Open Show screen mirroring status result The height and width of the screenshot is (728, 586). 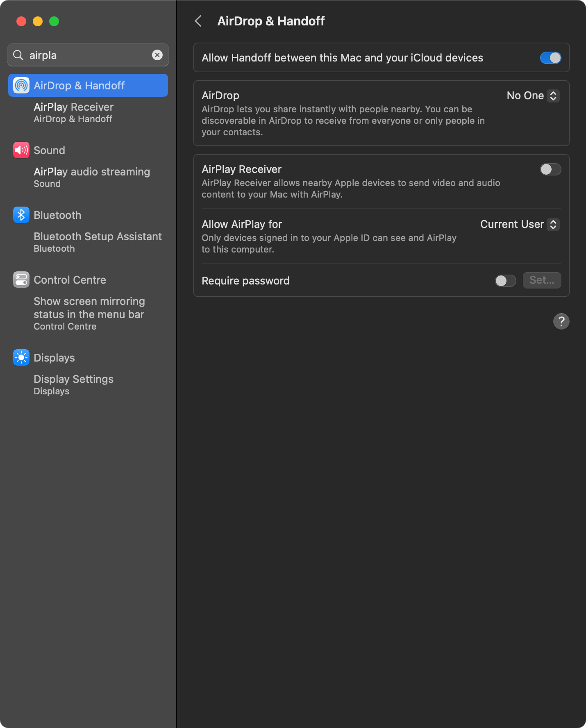(x=88, y=314)
